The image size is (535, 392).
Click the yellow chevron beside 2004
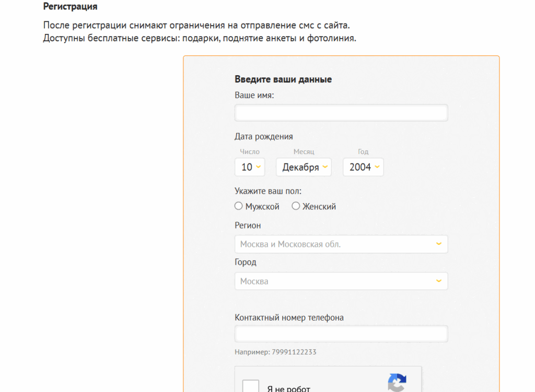click(x=377, y=167)
